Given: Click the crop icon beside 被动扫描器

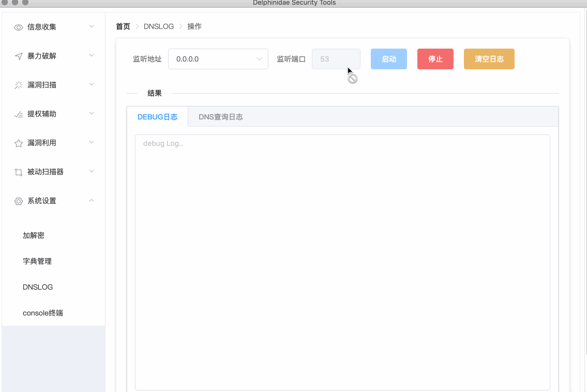Looking at the screenshot, I should [x=19, y=172].
